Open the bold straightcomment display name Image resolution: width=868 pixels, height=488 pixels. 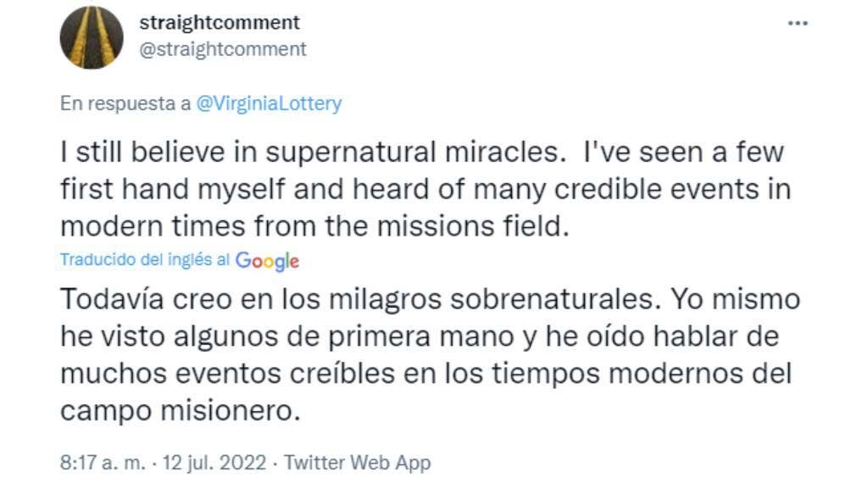pos(220,22)
